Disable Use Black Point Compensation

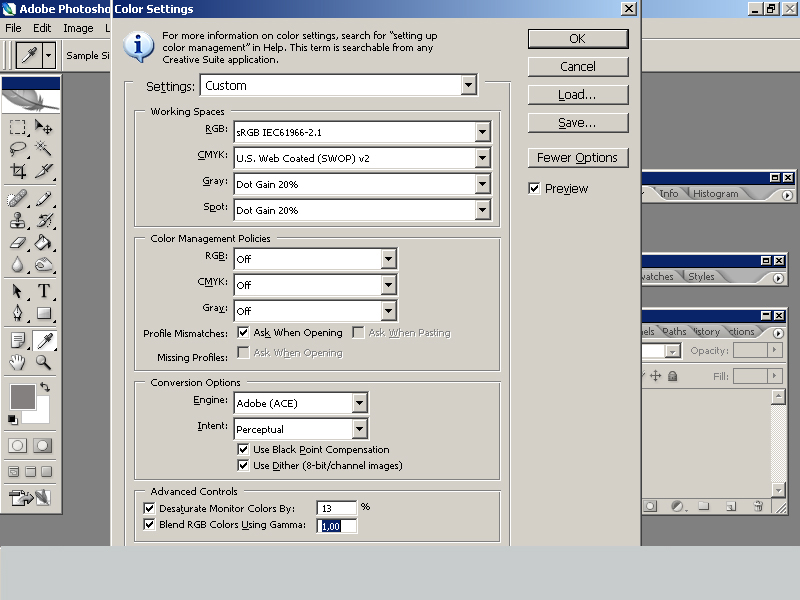point(243,449)
